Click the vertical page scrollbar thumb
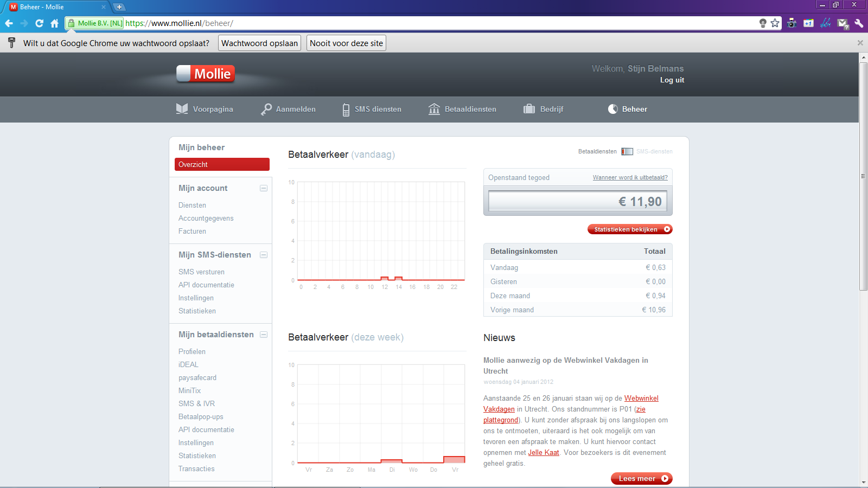The height and width of the screenshot is (488, 868). click(x=863, y=177)
